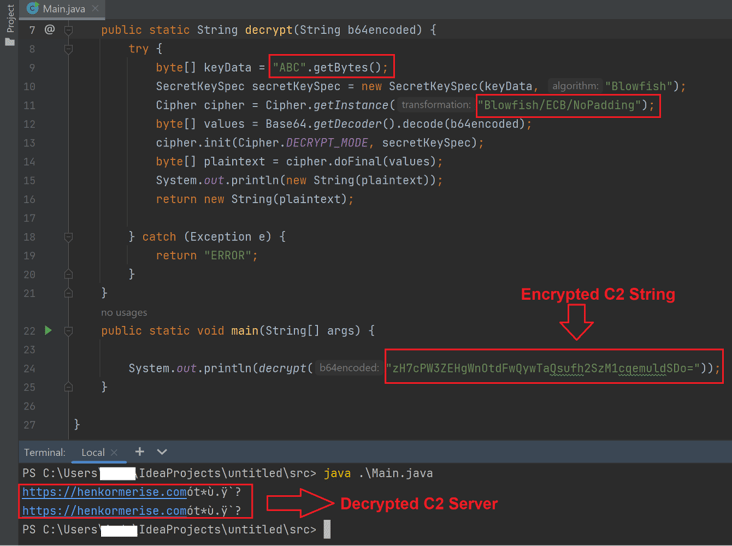Collapse the try block at line 8

(68, 49)
